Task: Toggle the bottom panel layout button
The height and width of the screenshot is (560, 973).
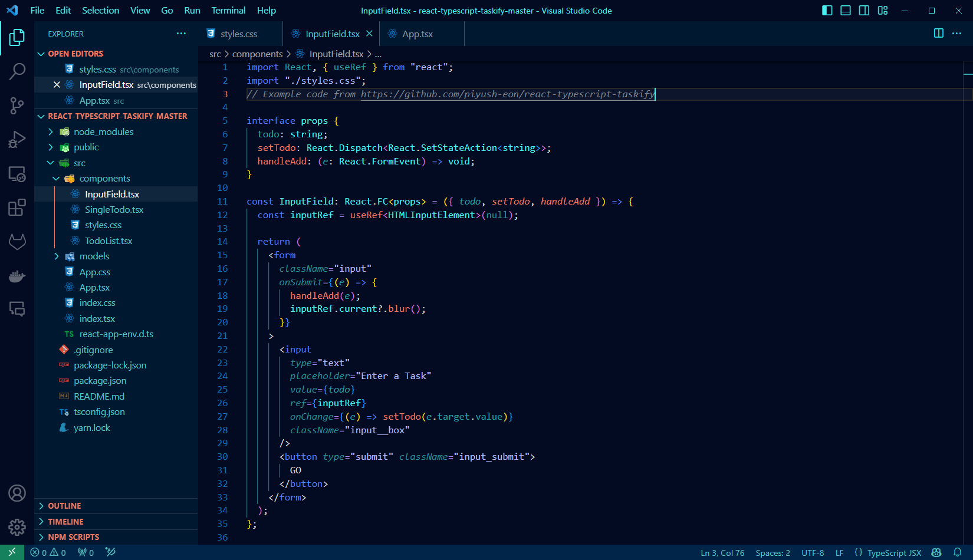Action: 846,11
